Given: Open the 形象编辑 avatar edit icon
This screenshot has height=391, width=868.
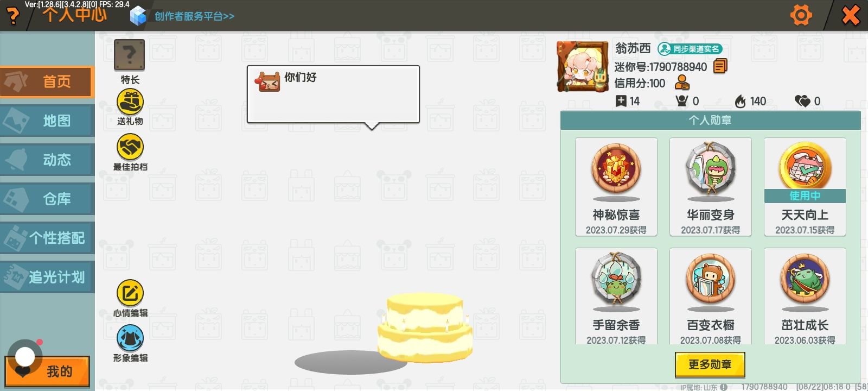Looking at the screenshot, I should 130,338.
